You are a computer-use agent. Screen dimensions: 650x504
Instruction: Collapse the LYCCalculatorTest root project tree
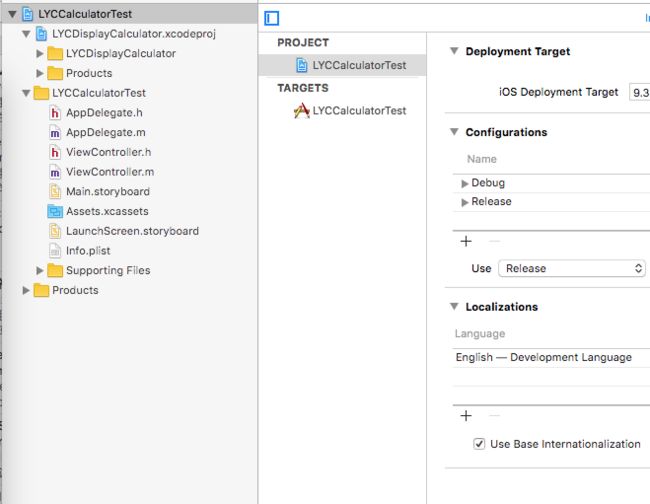(x=12, y=15)
